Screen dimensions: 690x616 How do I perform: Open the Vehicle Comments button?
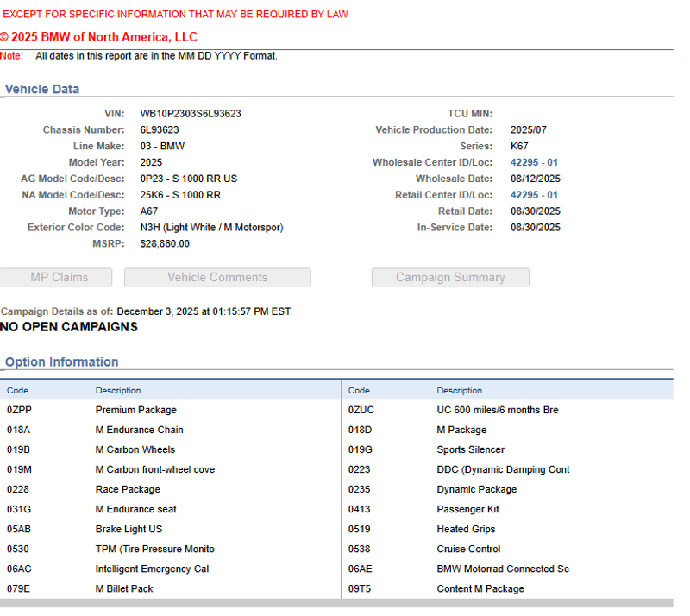pyautogui.click(x=217, y=277)
